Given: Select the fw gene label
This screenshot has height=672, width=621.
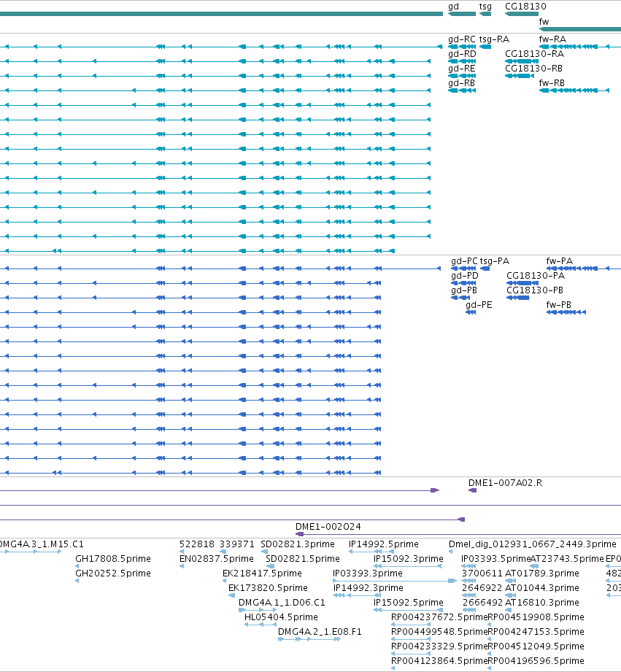Looking at the screenshot, I should (x=544, y=21).
